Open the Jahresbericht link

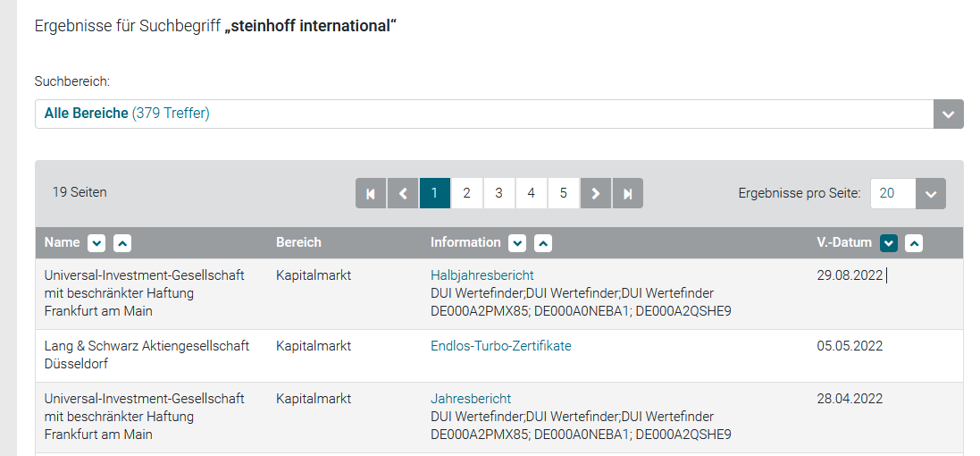pos(471,399)
